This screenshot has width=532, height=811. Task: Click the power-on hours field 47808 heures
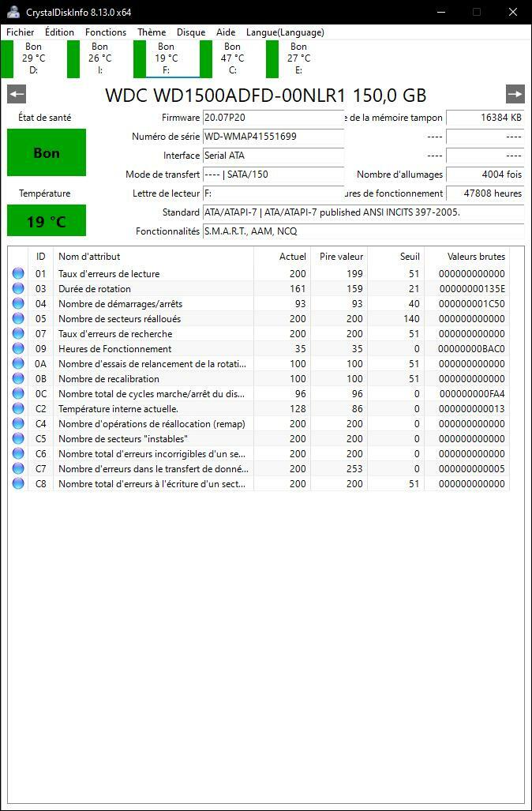[485, 193]
